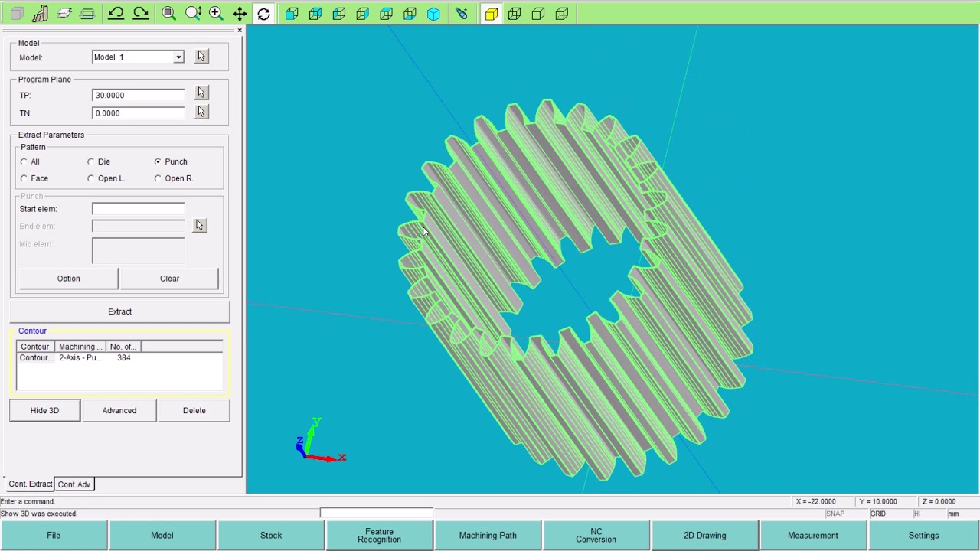The height and width of the screenshot is (551, 980).
Task: Select the Open L. radio button
Action: [91, 178]
